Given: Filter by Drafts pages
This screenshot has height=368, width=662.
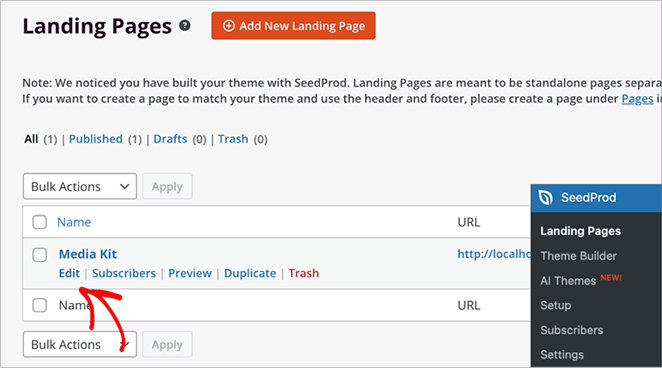Looking at the screenshot, I should (170, 139).
